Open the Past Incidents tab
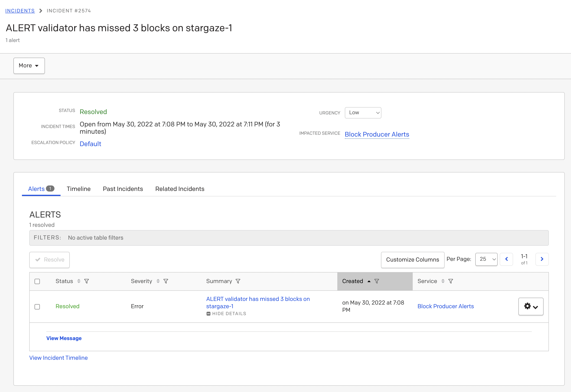 pos(123,189)
